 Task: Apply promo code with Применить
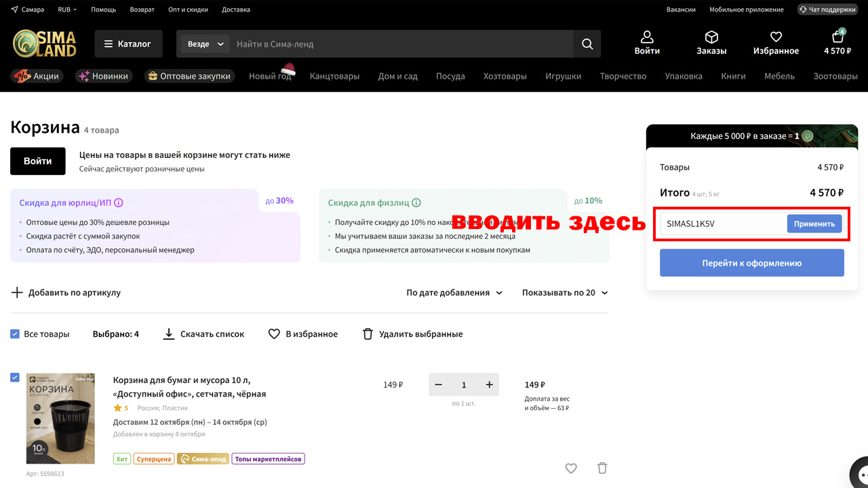coord(814,224)
